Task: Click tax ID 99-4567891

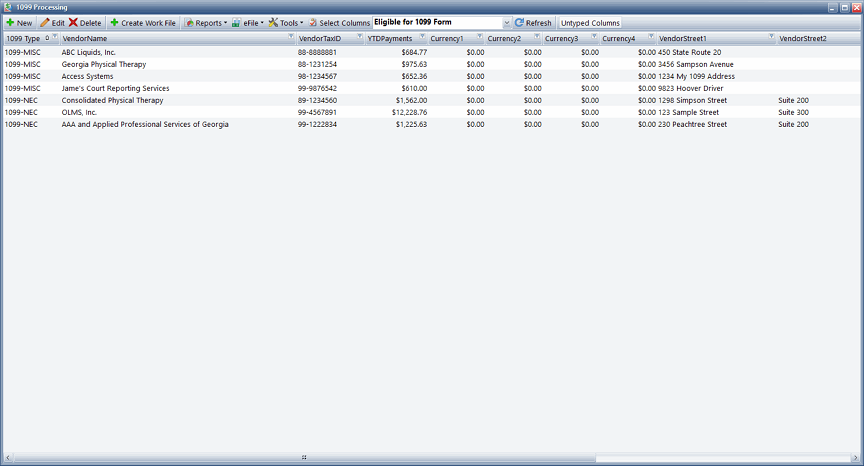Action: [x=317, y=112]
